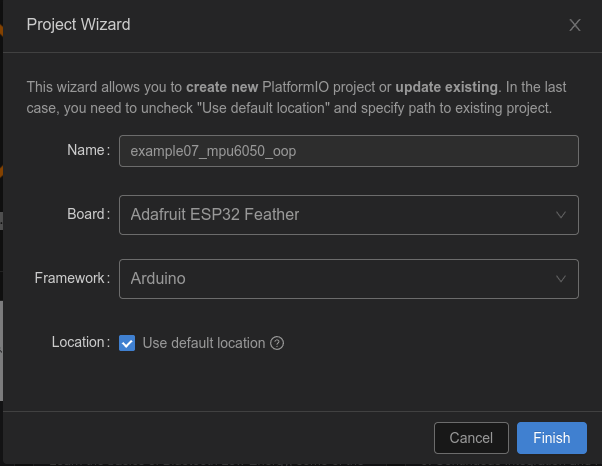The height and width of the screenshot is (466, 602).
Task: Click the bold "update existing" text
Action: 446,88
